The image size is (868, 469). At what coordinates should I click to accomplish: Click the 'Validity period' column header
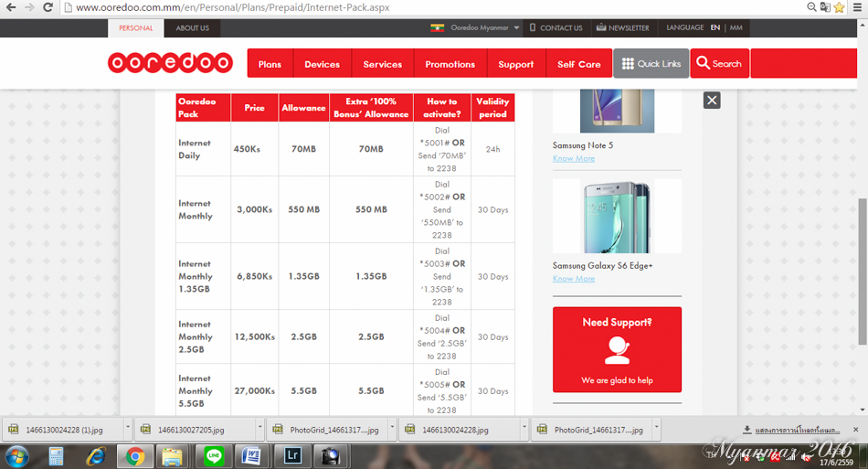click(492, 107)
